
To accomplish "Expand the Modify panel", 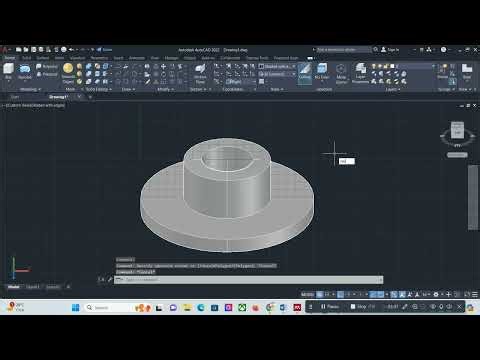I will click(165, 89).
